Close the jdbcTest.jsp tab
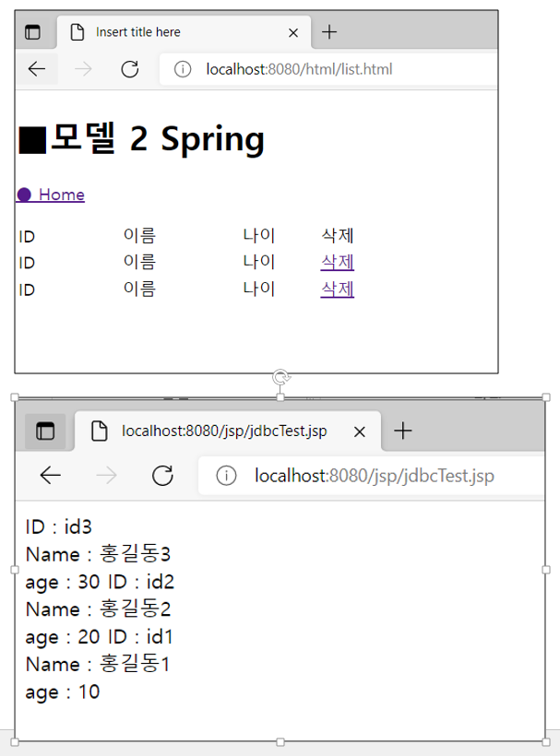The image size is (560, 756). tap(360, 431)
